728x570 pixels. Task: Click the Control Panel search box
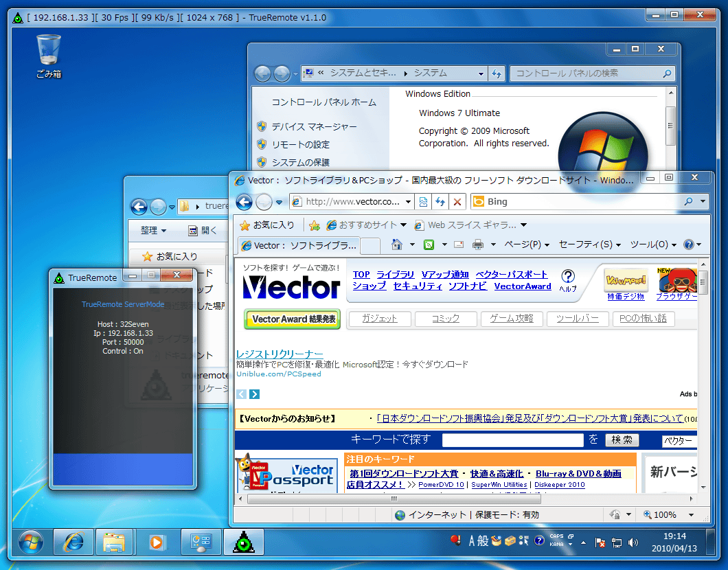pos(591,73)
